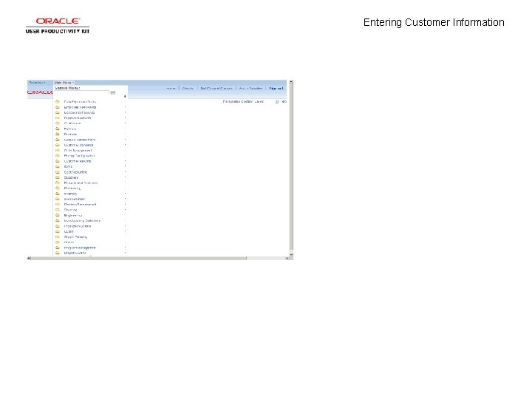Viewport: 532px width, 399px height.
Task: Click inside the Search Menu input field
Action: 81,92
